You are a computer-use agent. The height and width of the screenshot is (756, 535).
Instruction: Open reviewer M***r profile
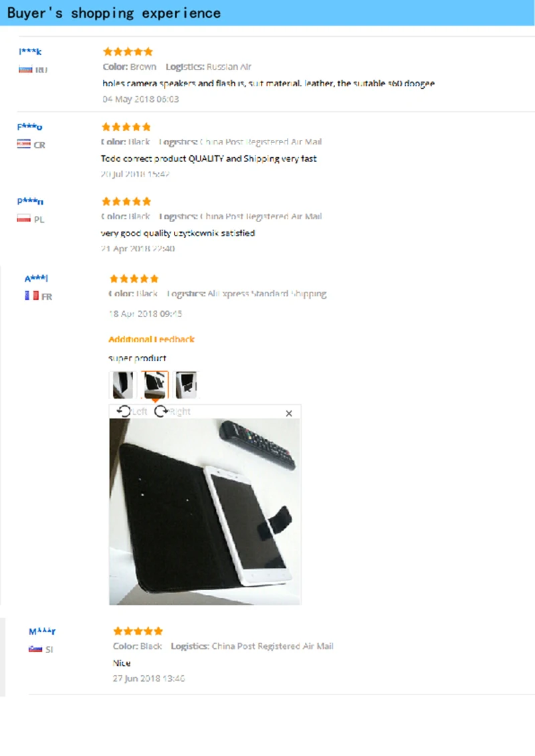pyautogui.click(x=42, y=631)
